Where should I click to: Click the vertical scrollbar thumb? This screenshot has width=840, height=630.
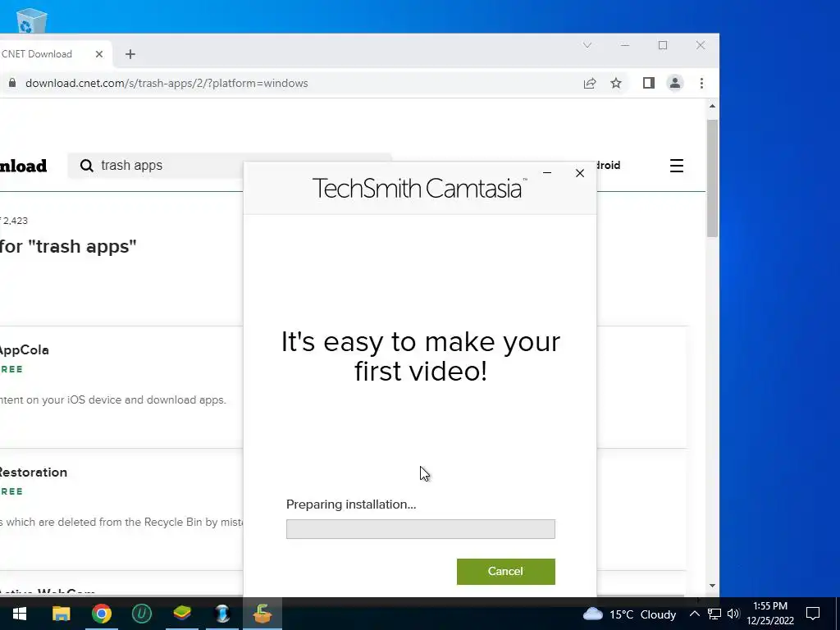[713, 178]
